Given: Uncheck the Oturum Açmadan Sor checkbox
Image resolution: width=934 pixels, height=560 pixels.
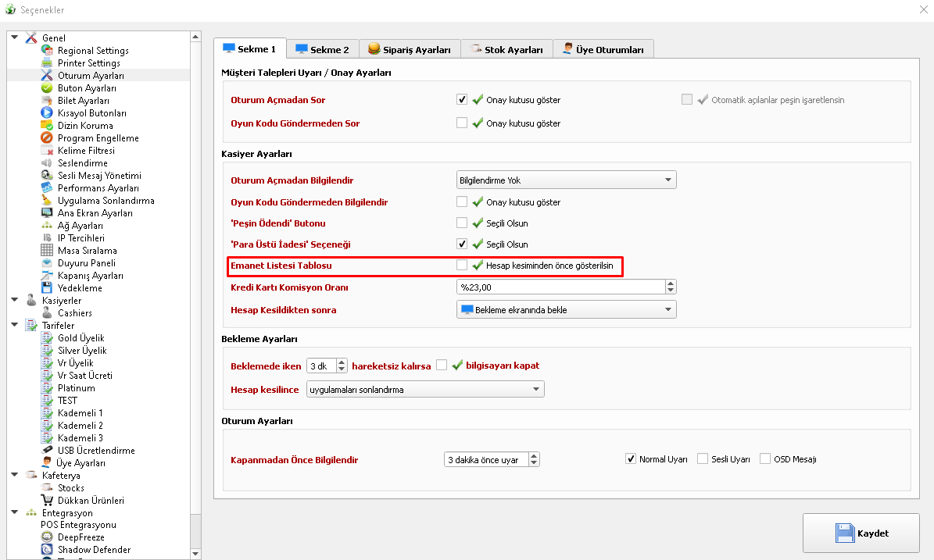Looking at the screenshot, I should (x=462, y=100).
